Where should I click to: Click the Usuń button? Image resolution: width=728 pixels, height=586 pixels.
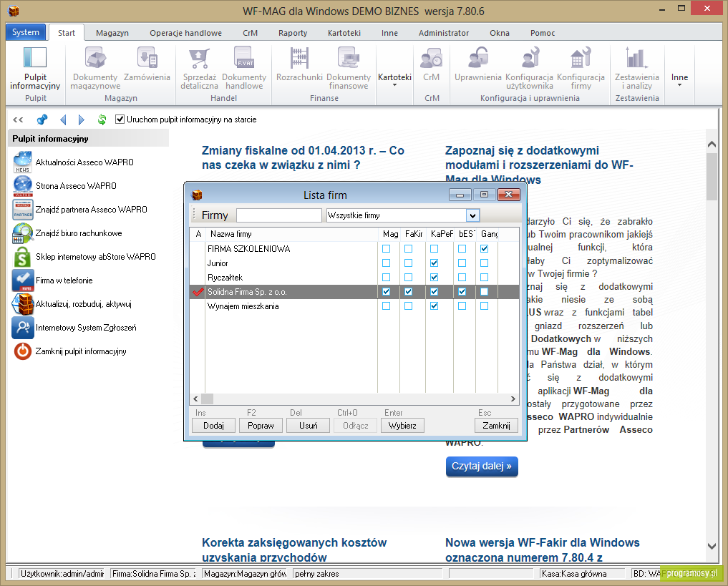pyautogui.click(x=309, y=426)
